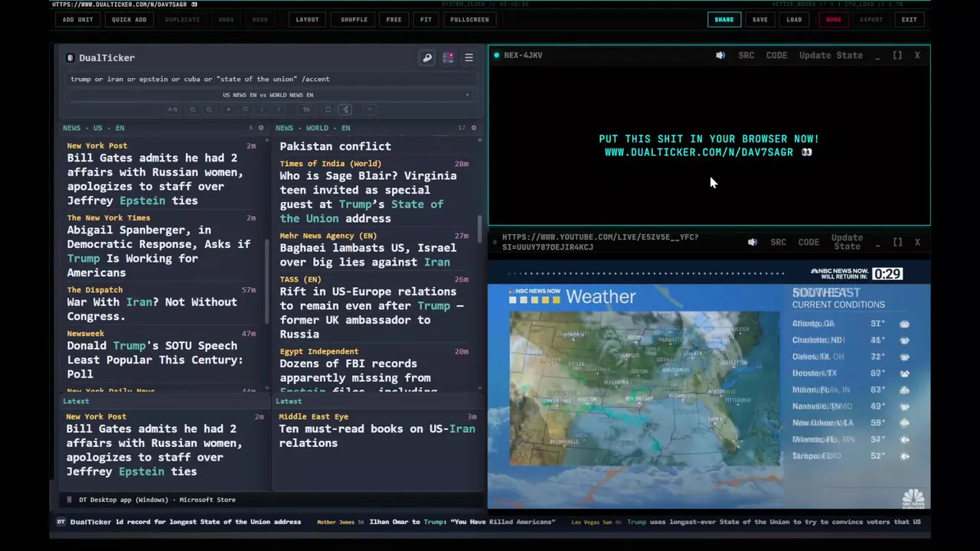This screenshot has width=980, height=551.
Task: Open Baghaei lambasts US, Israel headline
Action: (367, 255)
